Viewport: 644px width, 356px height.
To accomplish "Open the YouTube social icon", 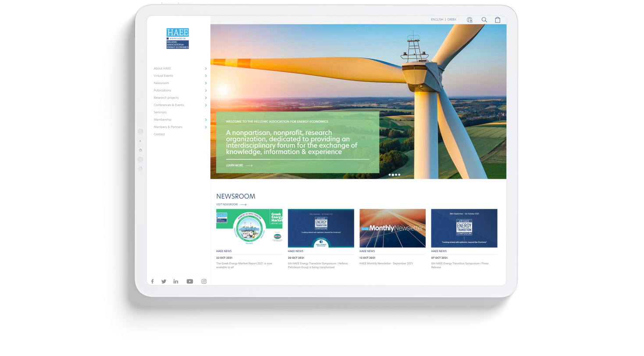I will coord(190,282).
